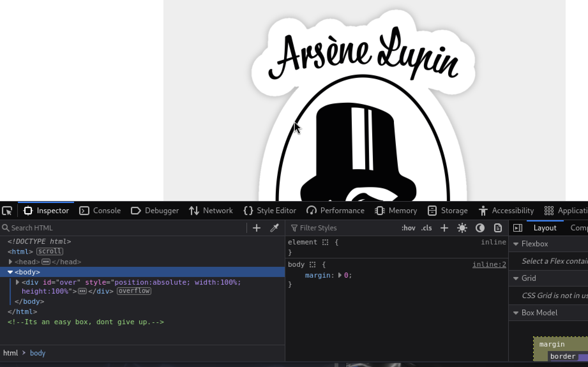Click the Filter Styles input field

[345, 228]
